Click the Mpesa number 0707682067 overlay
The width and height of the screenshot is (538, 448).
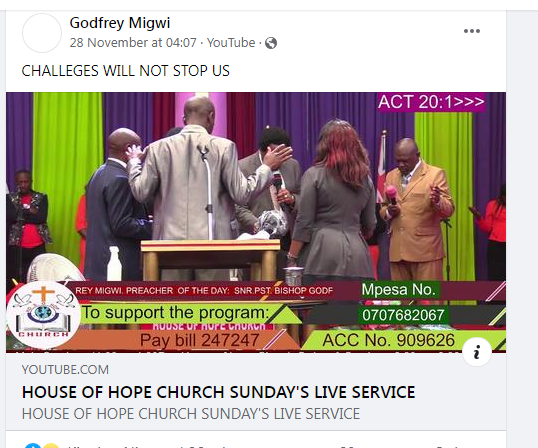(403, 315)
